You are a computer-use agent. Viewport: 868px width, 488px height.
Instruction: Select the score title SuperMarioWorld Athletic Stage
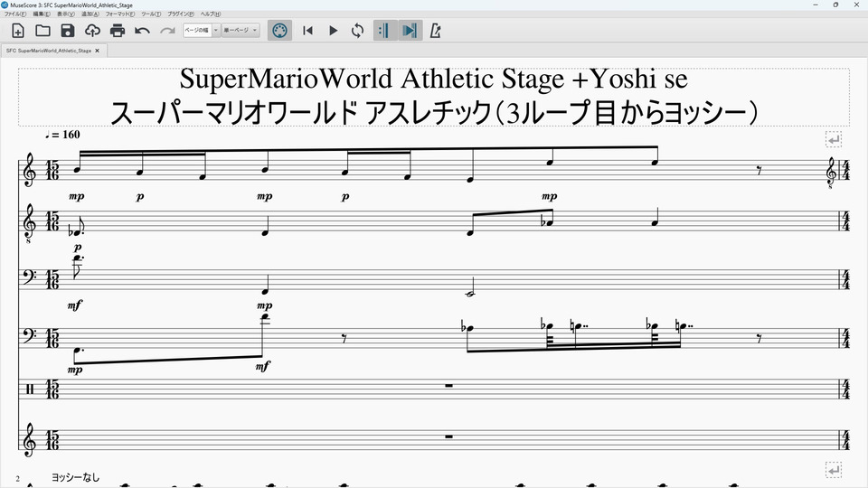(x=433, y=79)
